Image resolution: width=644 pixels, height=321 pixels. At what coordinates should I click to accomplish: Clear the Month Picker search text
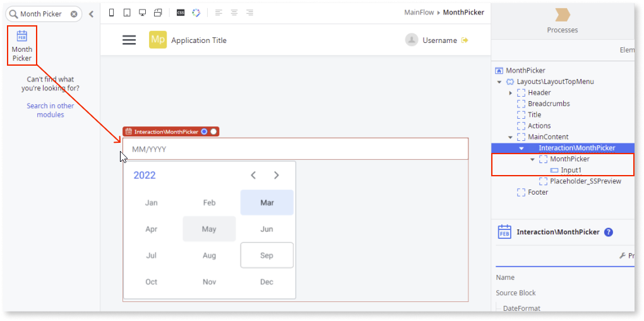click(74, 14)
